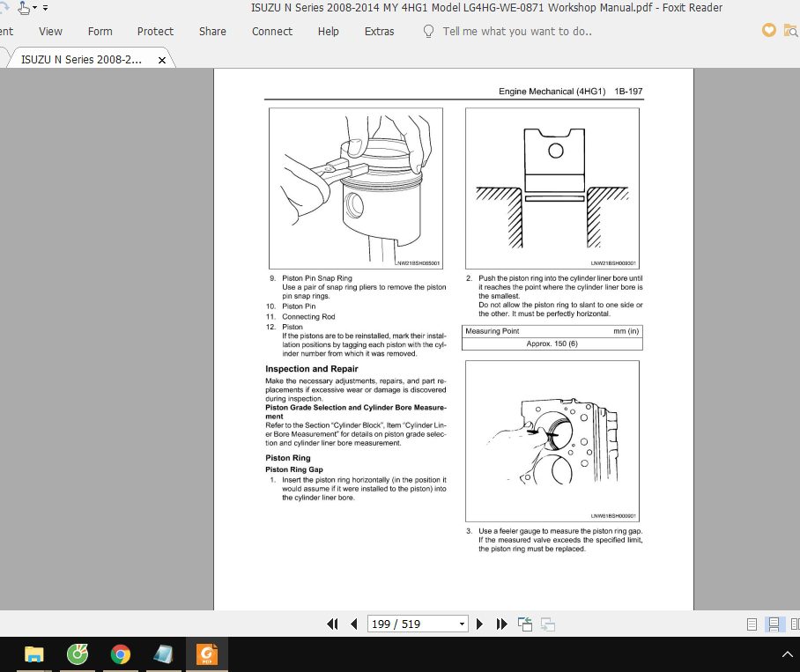Switch to facing page view mode

pyautogui.click(x=795, y=624)
